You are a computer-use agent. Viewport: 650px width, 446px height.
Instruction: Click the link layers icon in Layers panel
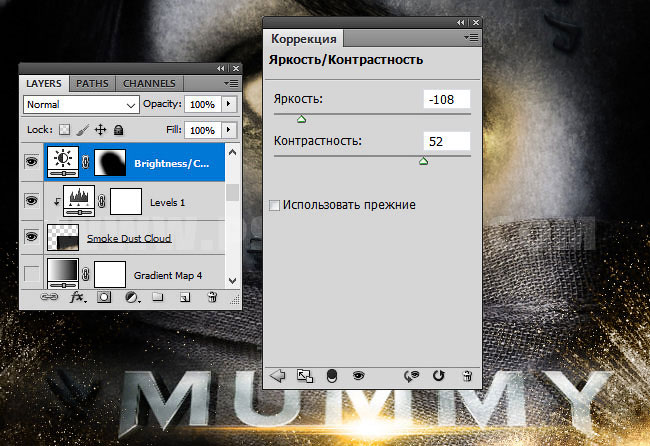pos(49,297)
